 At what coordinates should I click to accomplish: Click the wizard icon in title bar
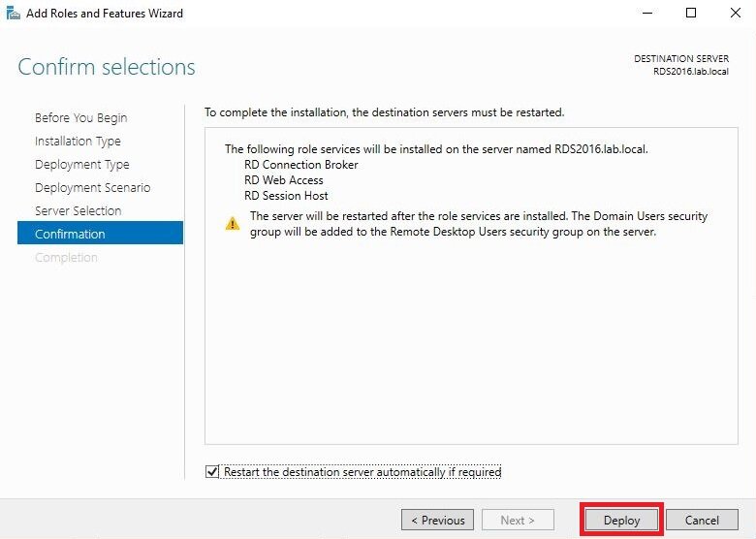tap(13, 13)
